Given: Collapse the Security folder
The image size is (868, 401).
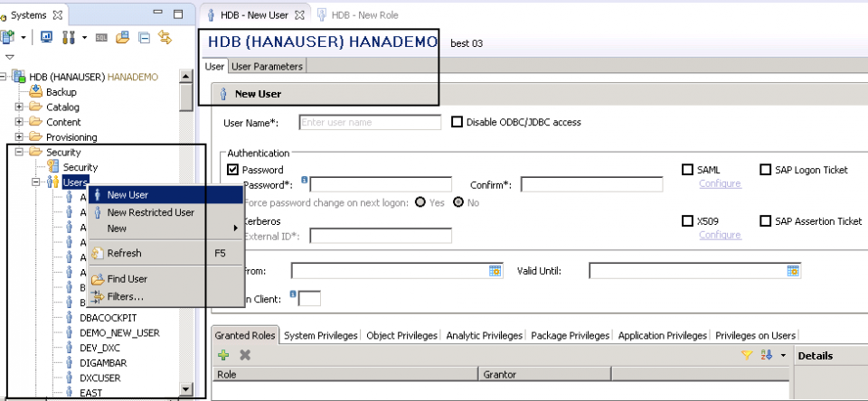Looking at the screenshot, I should (20, 152).
